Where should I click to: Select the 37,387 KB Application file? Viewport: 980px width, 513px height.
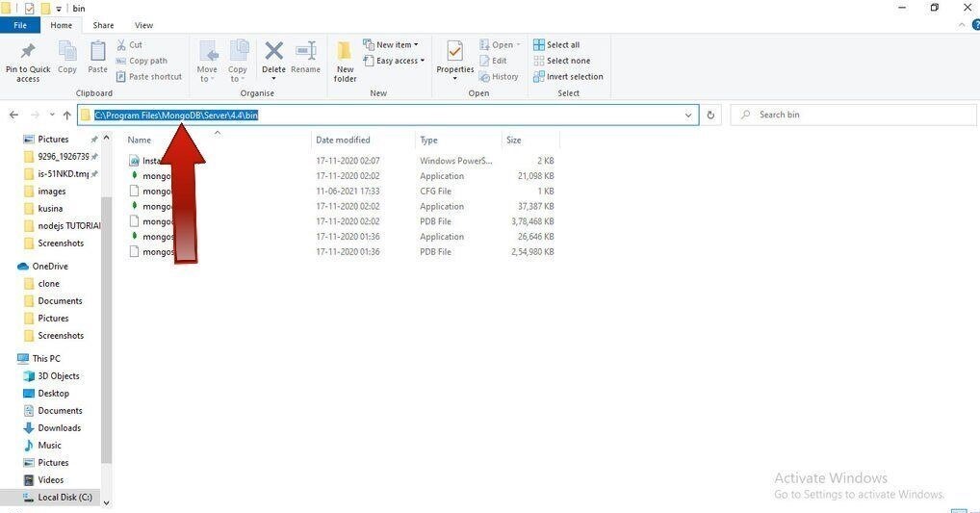click(341, 206)
